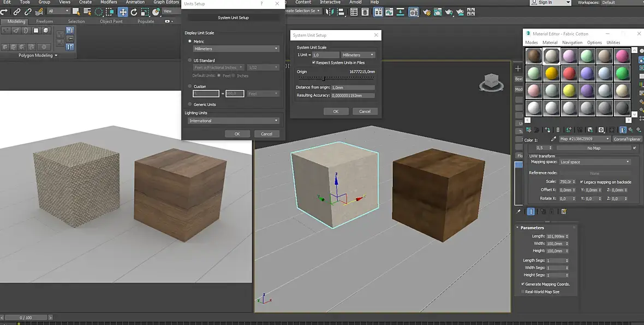Click the Length value input field
Viewport: 644px width, 325px height.
[556, 237]
